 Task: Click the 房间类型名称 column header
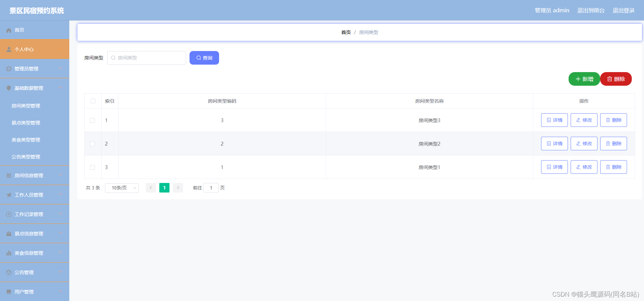[x=429, y=101]
